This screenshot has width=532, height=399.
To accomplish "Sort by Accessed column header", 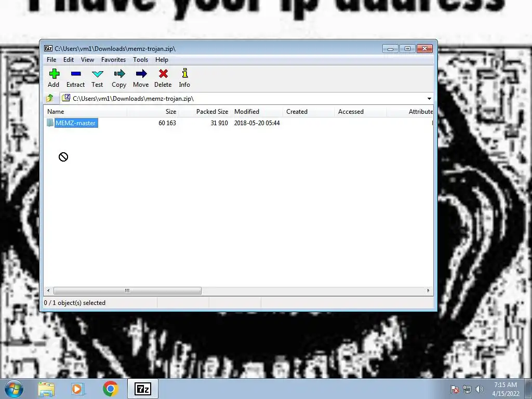I will point(361,112).
